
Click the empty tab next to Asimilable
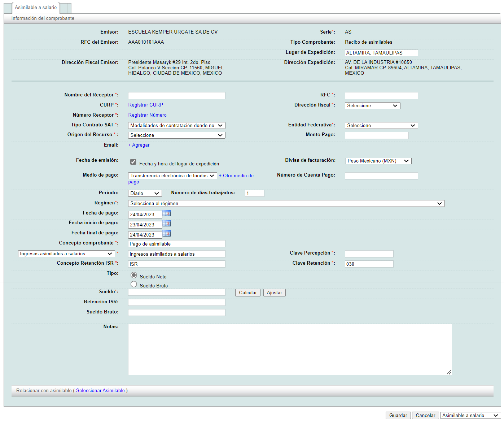click(64, 8)
